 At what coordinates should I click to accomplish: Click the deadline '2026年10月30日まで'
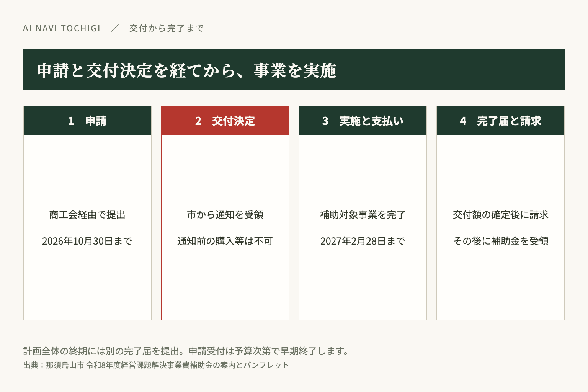coord(87,241)
